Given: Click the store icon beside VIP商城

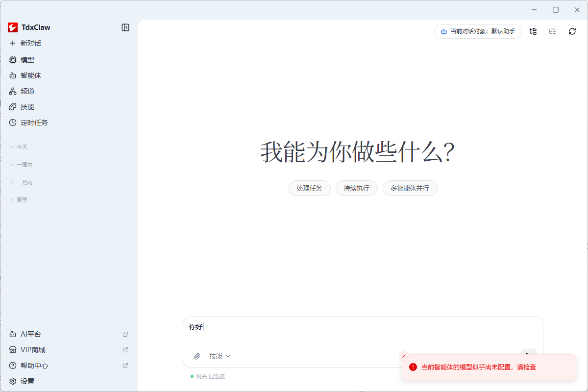Looking at the screenshot, I should 13,350.
